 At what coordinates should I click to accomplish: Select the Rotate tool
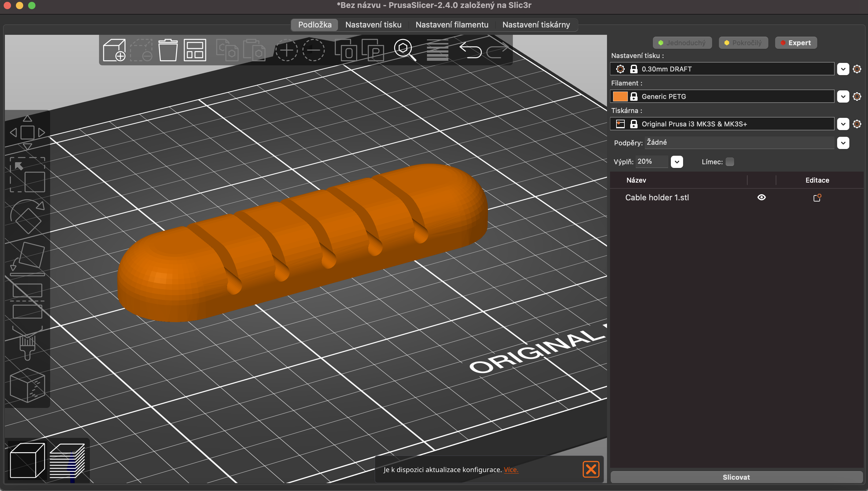click(x=27, y=216)
